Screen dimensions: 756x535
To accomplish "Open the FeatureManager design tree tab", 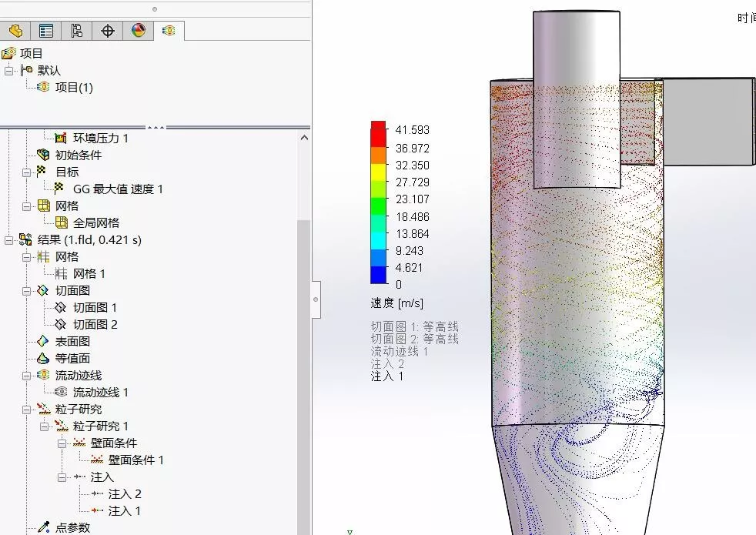I will [x=15, y=31].
